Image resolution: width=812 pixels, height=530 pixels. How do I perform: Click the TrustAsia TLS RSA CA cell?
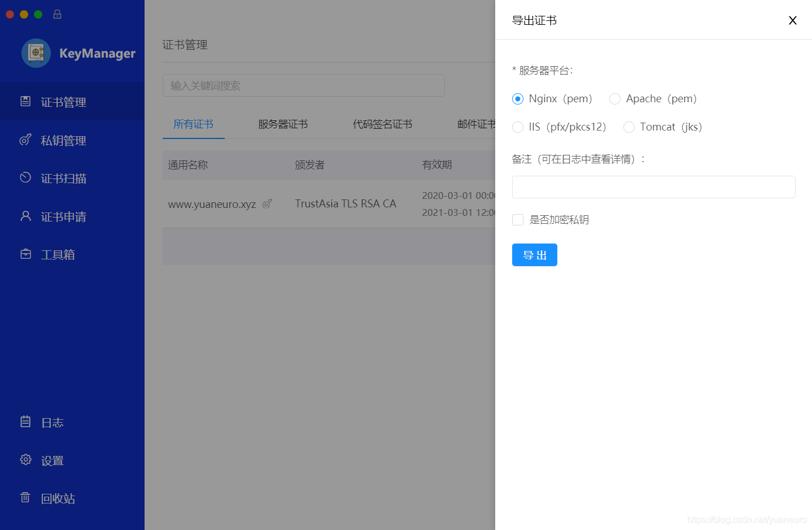click(346, 203)
